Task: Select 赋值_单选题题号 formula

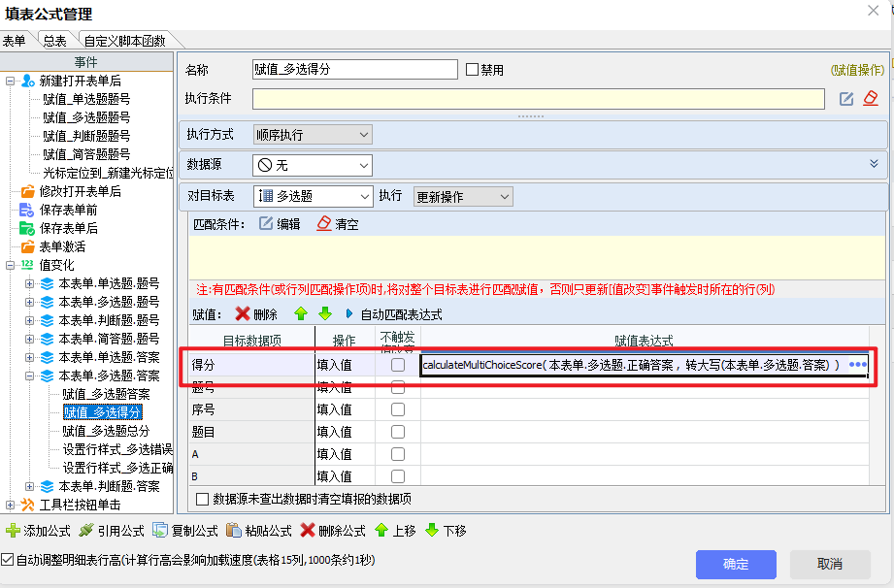Action: [86, 99]
